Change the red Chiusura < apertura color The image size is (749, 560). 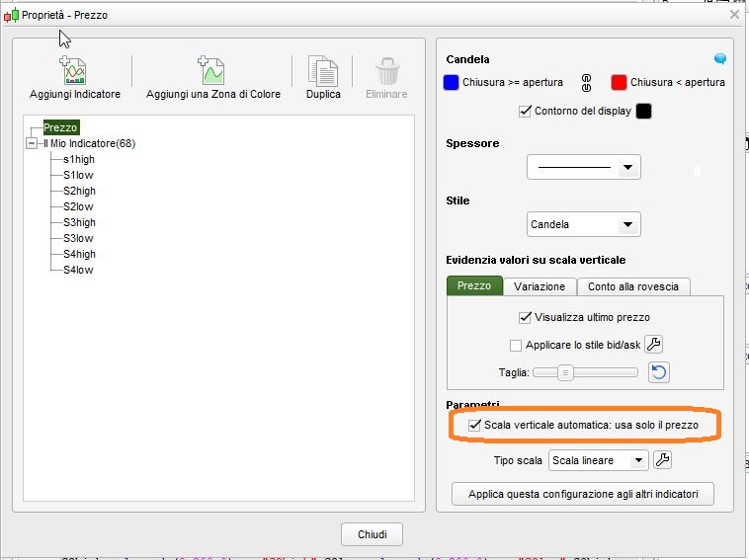(x=619, y=83)
